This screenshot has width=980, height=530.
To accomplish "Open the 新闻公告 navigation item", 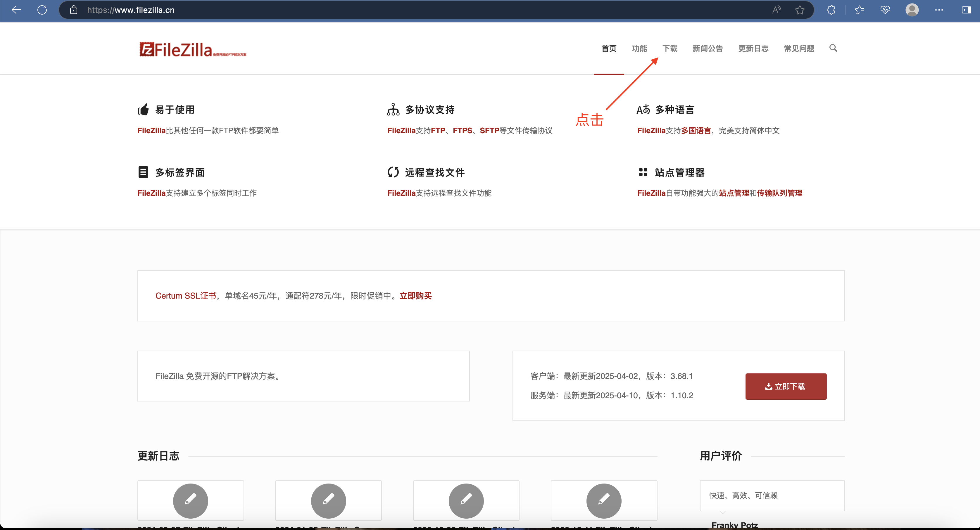I will (x=708, y=48).
